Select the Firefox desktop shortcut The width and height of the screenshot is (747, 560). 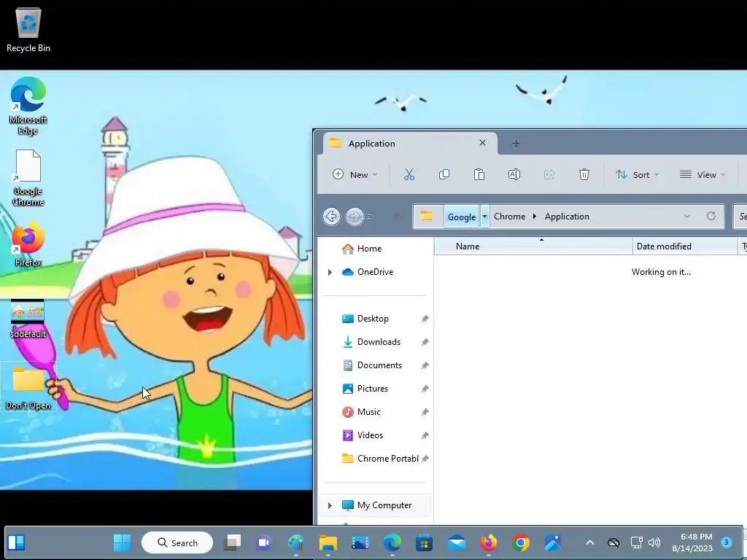point(28,244)
